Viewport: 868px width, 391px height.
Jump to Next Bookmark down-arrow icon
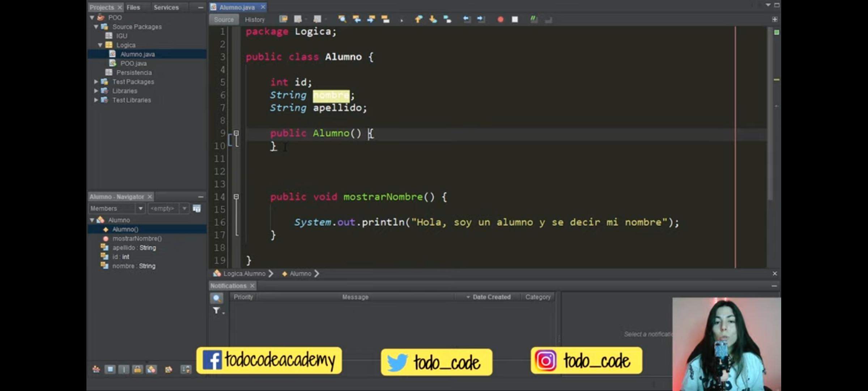click(433, 19)
